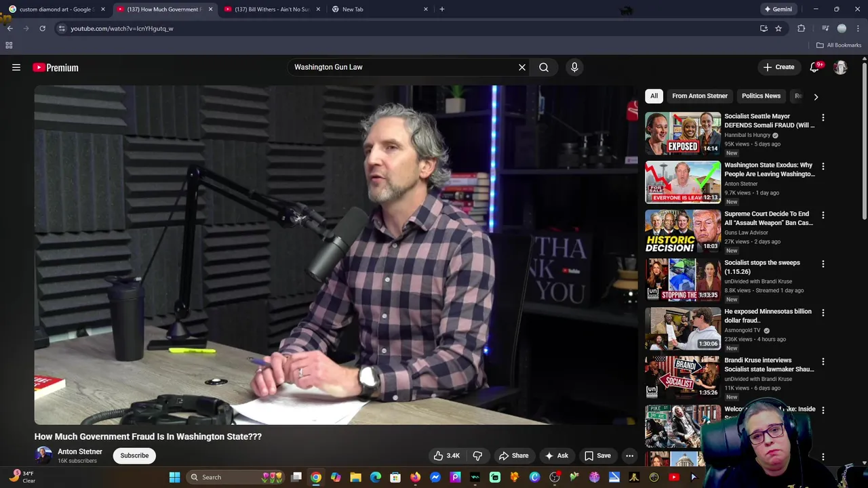Dislike the video with thumbs down
Image resolution: width=868 pixels, height=488 pixels.
(477, 455)
